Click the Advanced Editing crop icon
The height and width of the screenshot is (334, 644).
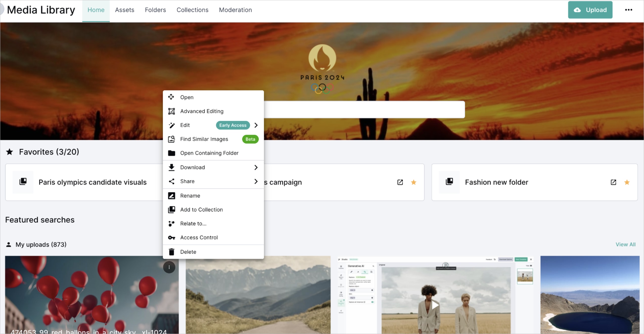(171, 111)
